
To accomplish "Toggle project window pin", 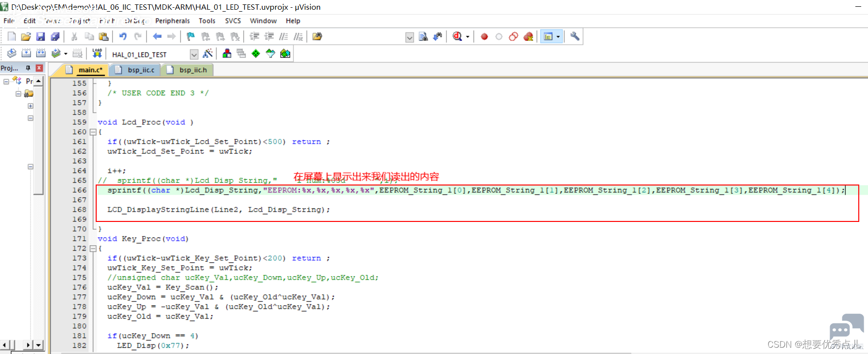I will (28, 68).
